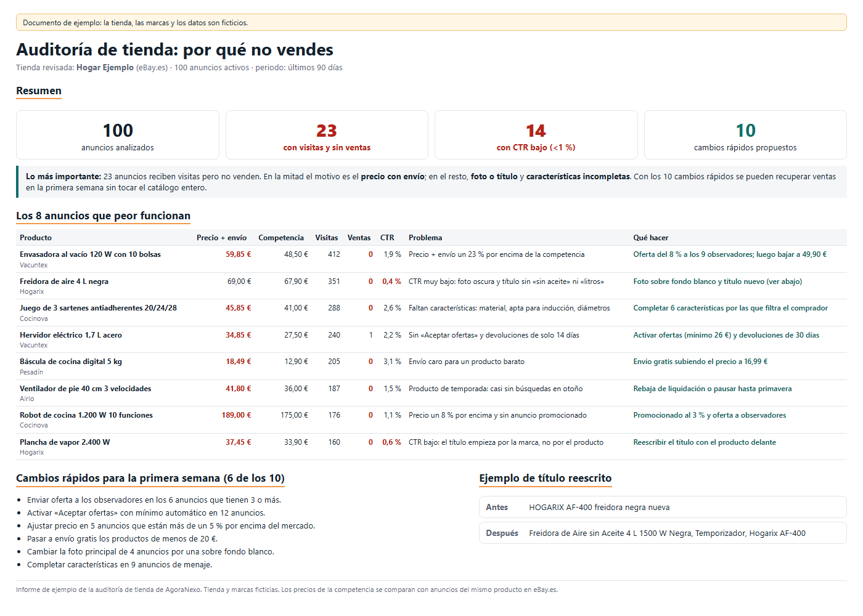Click 'Los 8 anuncios que peor funcionan' heading
This screenshot has height=616, width=863.
(103, 216)
